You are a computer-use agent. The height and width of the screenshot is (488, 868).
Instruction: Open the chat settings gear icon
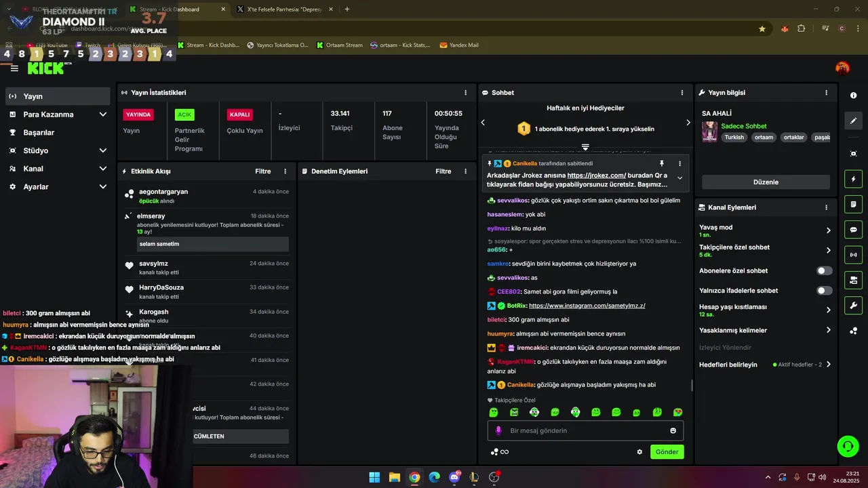pos(639,452)
